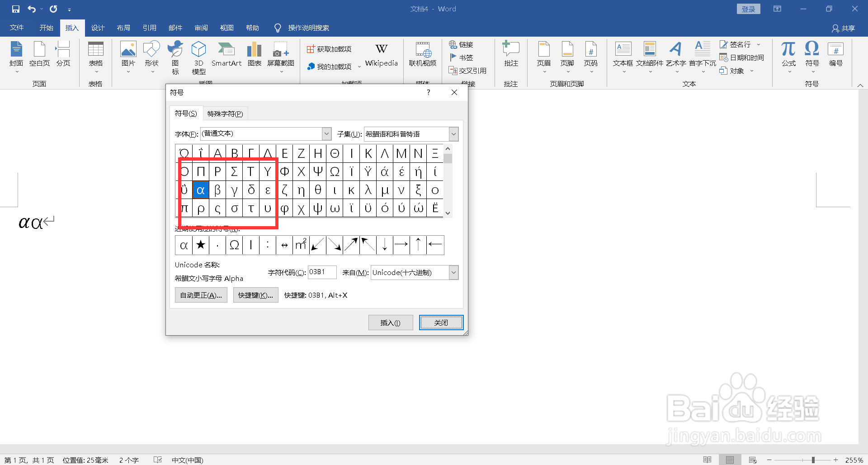The width and height of the screenshot is (868, 465).
Task: Click the zoom out minus button
Action: coord(769,460)
